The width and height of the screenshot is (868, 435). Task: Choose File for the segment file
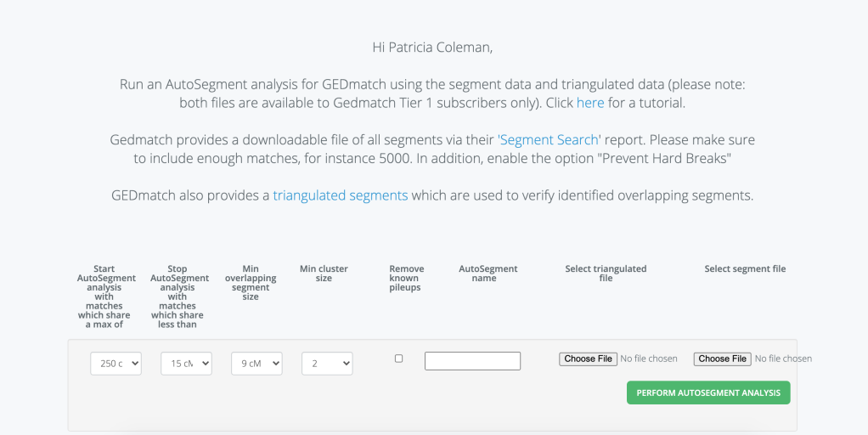[x=722, y=359]
